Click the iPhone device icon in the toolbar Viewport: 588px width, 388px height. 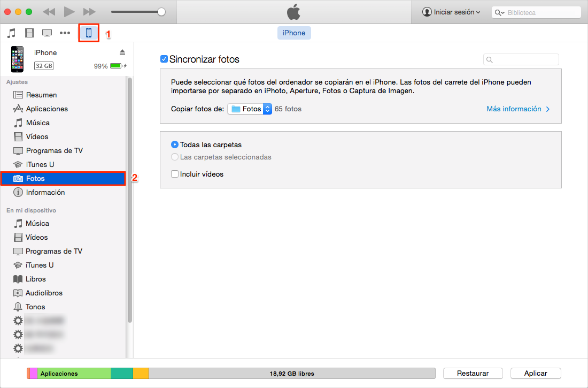tap(89, 33)
